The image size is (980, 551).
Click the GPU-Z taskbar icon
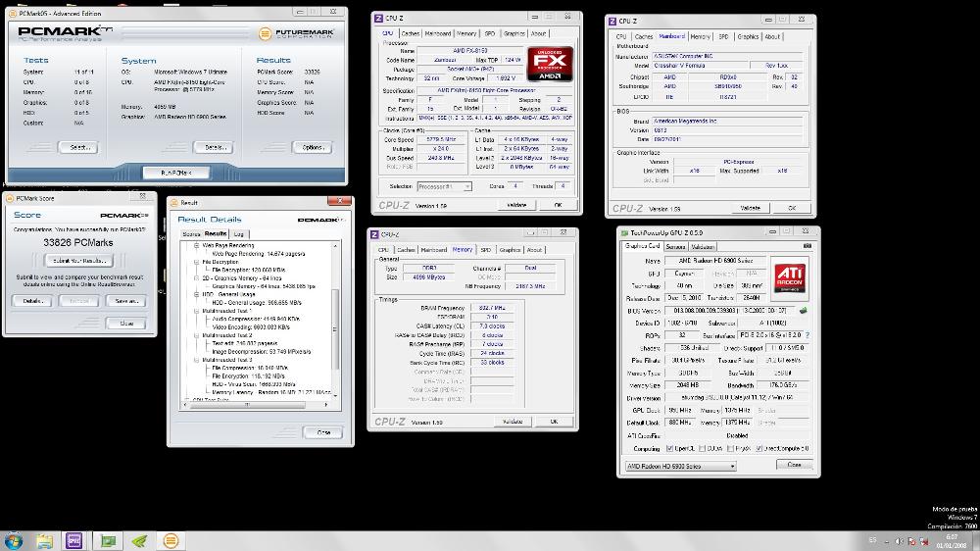coord(108,541)
